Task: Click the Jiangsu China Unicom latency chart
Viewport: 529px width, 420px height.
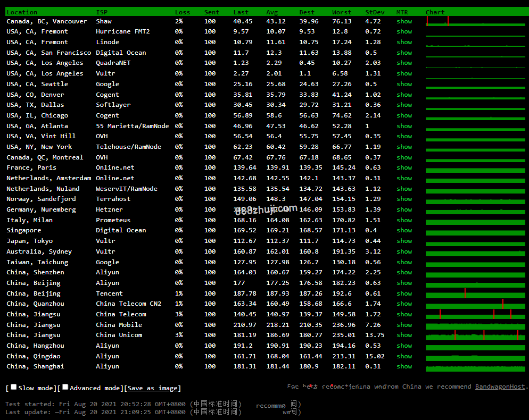Action: pyautogui.click(x=475, y=335)
